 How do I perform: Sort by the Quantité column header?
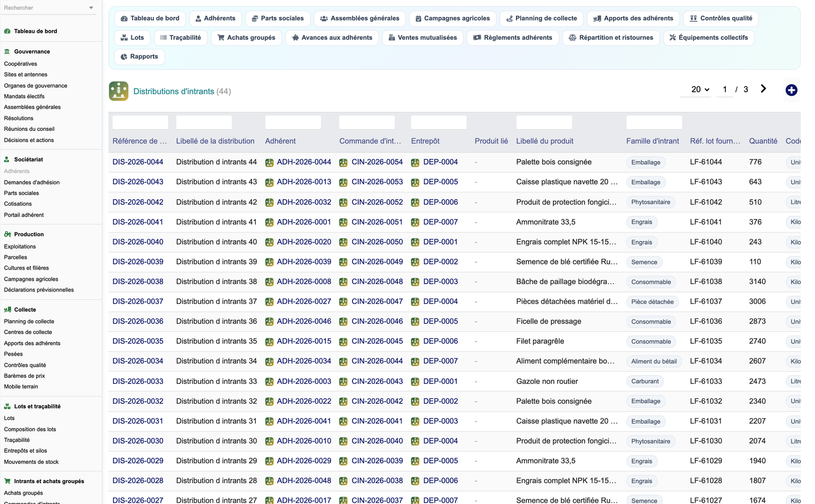[x=763, y=141]
